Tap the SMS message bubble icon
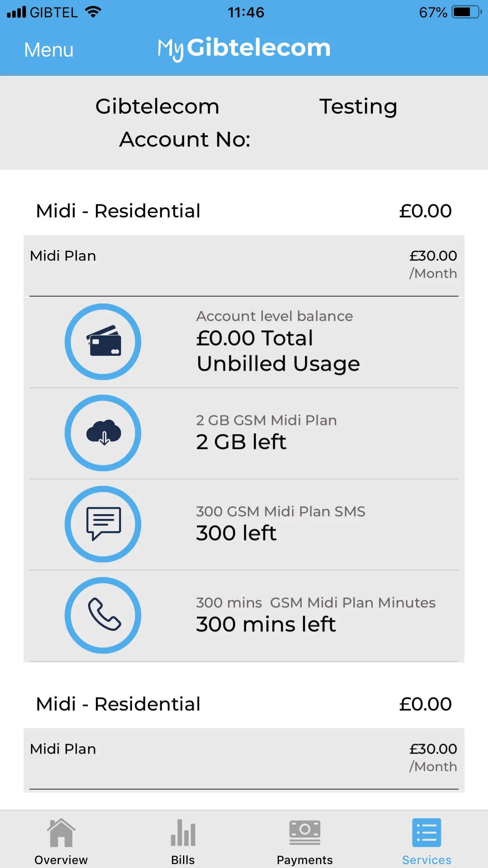The height and width of the screenshot is (868, 488). coord(103,524)
